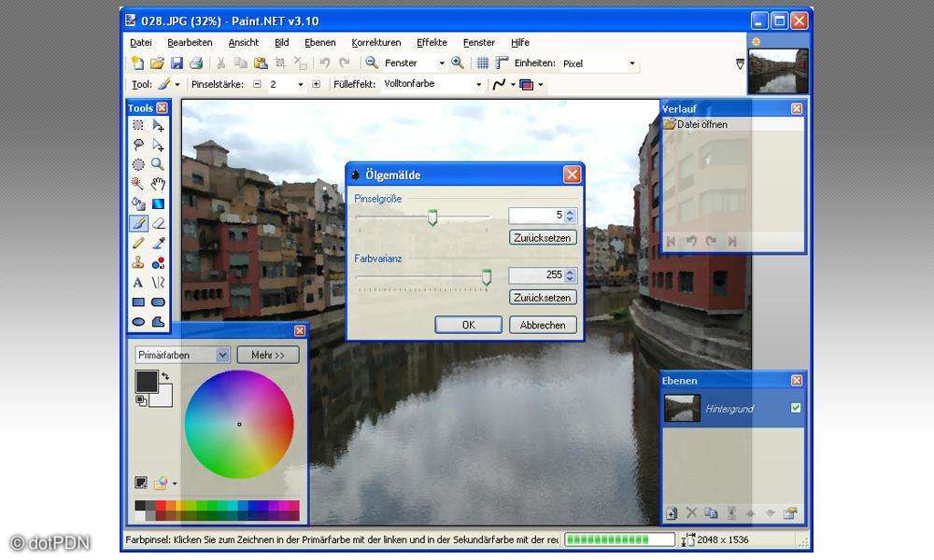Open the Primärfarben selector in the colors window
The width and height of the screenshot is (934, 560).
tap(180, 355)
